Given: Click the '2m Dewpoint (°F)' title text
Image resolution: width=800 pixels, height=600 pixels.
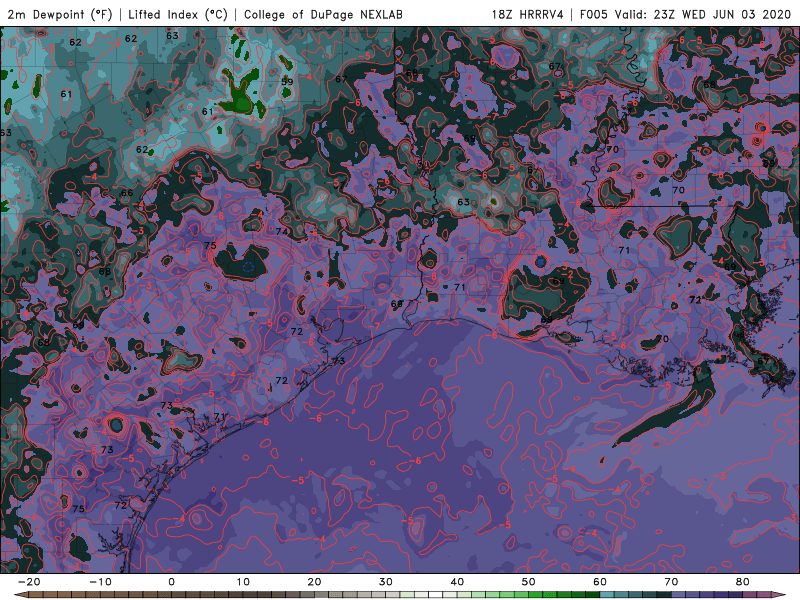Looking at the screenshot, I should (60, 14).
